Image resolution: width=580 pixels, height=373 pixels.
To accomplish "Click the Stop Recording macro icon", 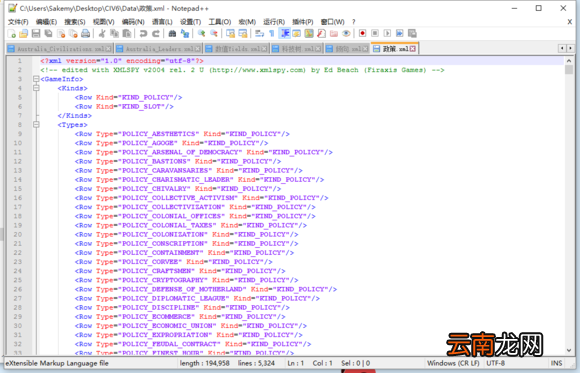I will click(x=375, y=34).
